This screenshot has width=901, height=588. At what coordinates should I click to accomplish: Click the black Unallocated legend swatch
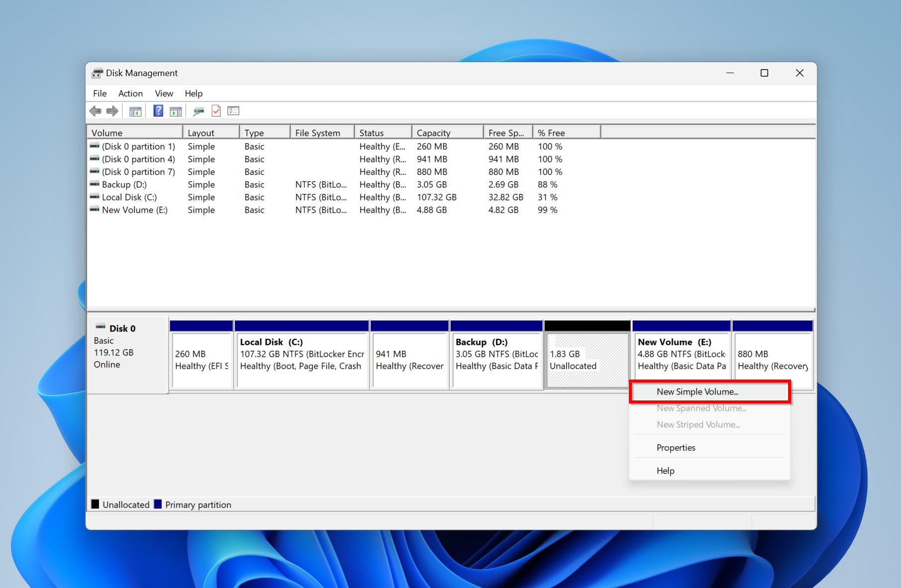click(95, 504)
